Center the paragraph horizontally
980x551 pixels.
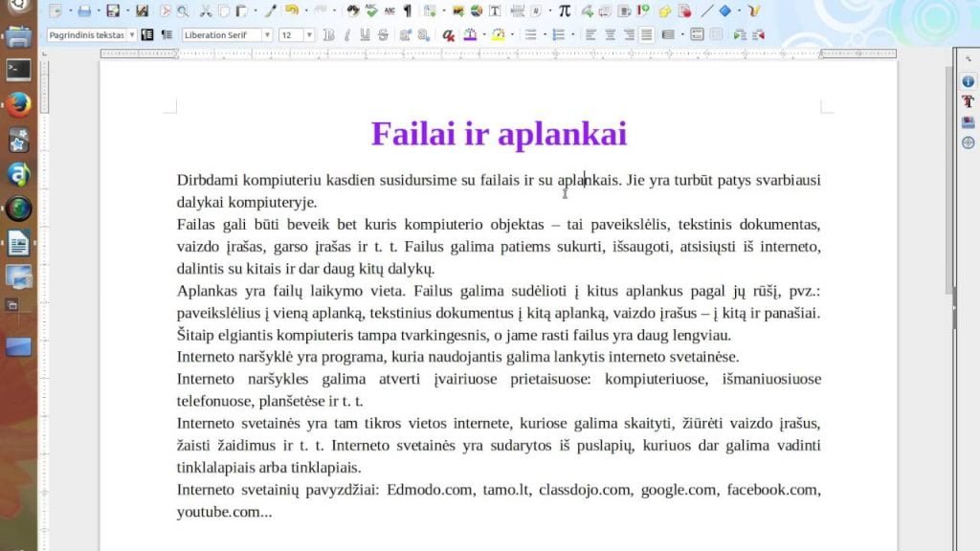[610, 35]
